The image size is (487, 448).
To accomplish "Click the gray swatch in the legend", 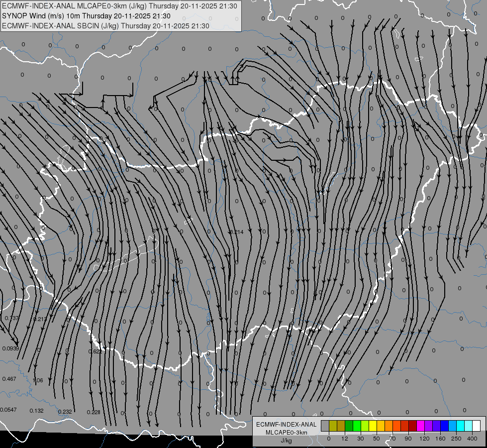I will [x=325, y=426].
